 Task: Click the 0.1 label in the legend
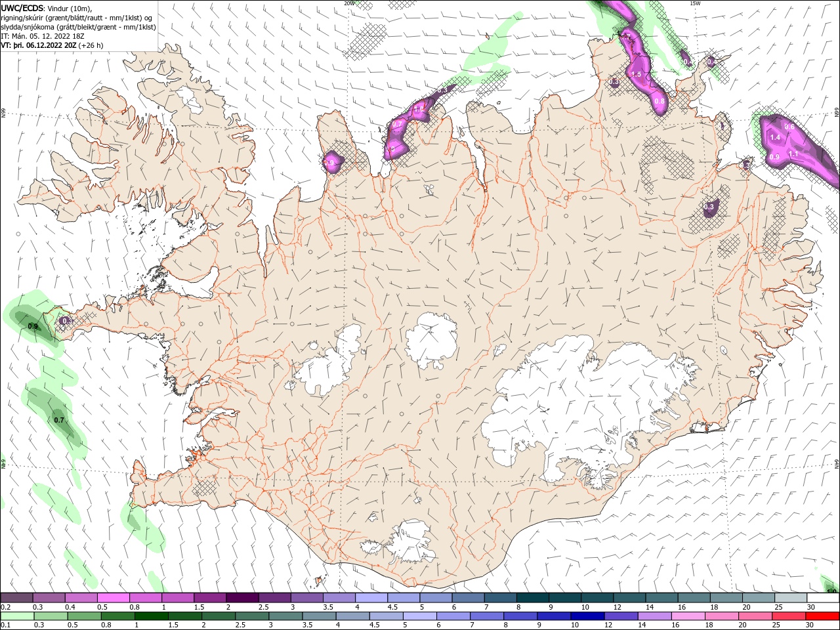click(6, 625)
